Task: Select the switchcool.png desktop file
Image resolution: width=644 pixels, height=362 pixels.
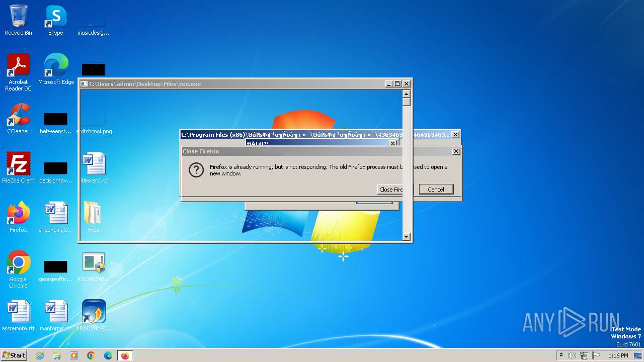Action: (x=94, y=123)
